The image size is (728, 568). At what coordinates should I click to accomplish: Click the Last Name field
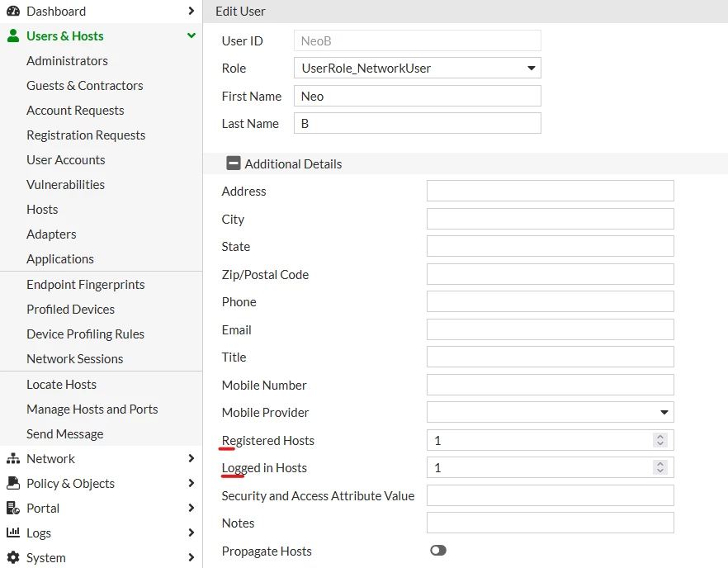click(x=418, y=124)
